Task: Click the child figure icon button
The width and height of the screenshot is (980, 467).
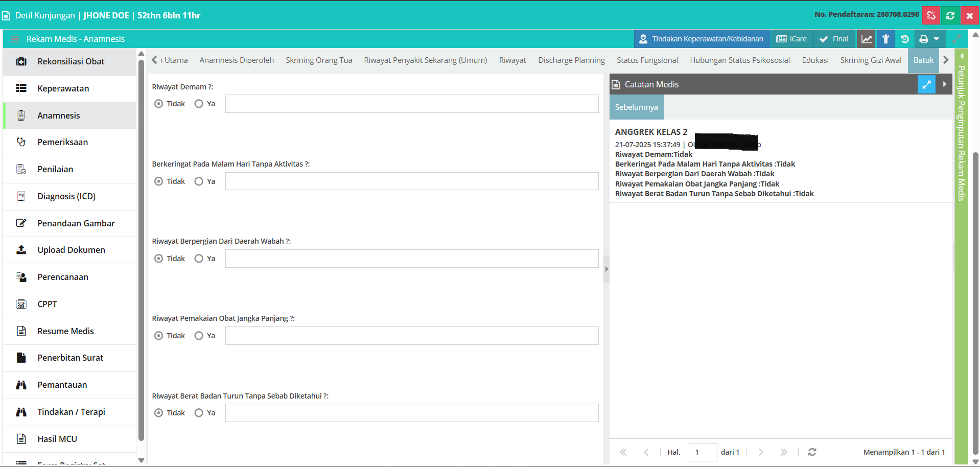Action: pyautogui.click(x=886, y=39)
